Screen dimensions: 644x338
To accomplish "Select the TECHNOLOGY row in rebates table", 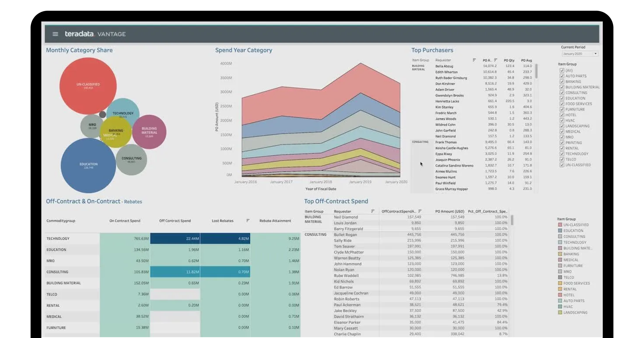I will (58, 238).
